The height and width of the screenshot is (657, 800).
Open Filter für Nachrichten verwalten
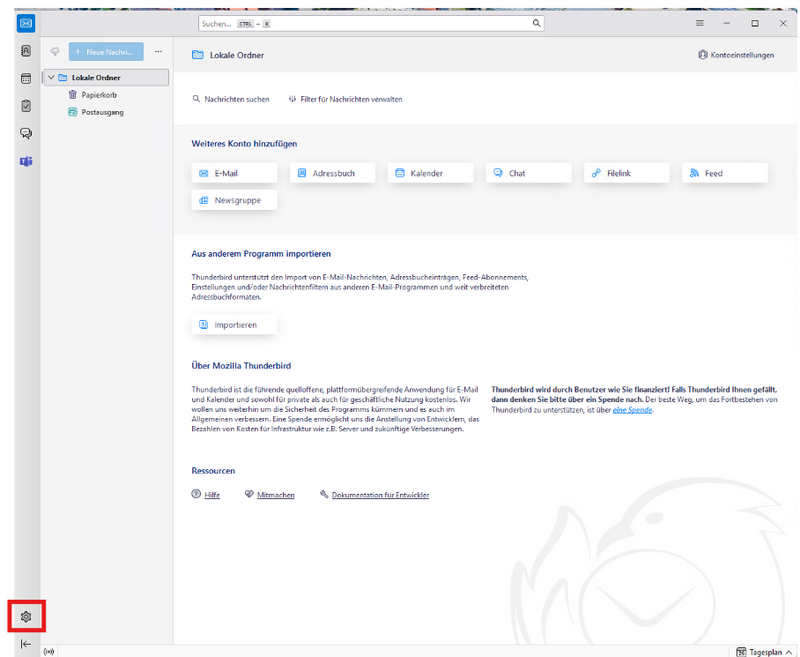point(345,99)
